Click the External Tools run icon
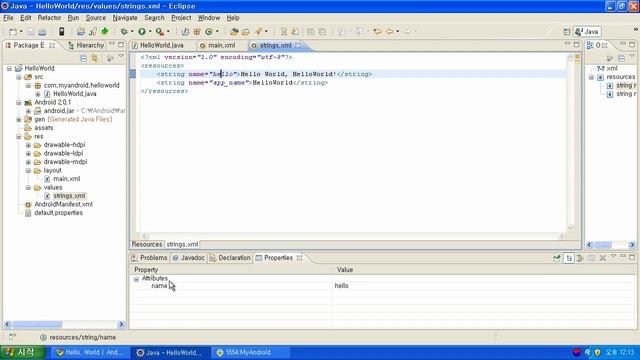Image resolution: width=640 pixels, height=360 pixels. 160,31
